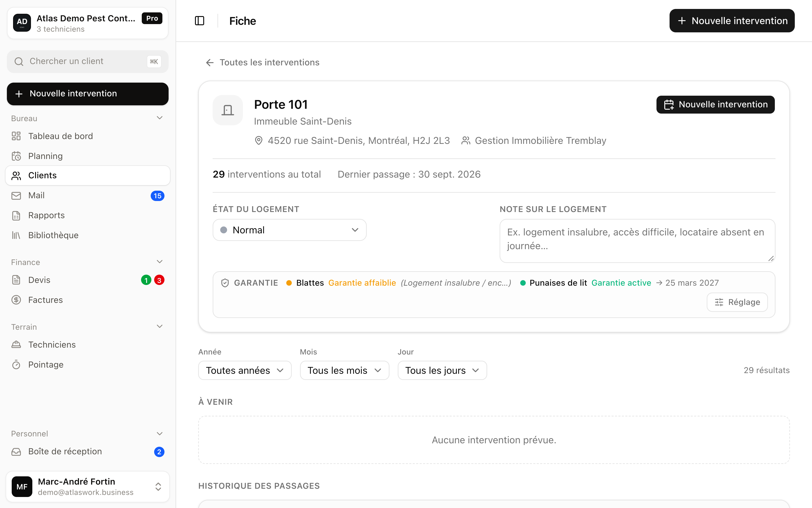The height and width of the screenshot is (508, 812).
Task: Open the Réglage guarantee settings
Action: click(737, 302)
